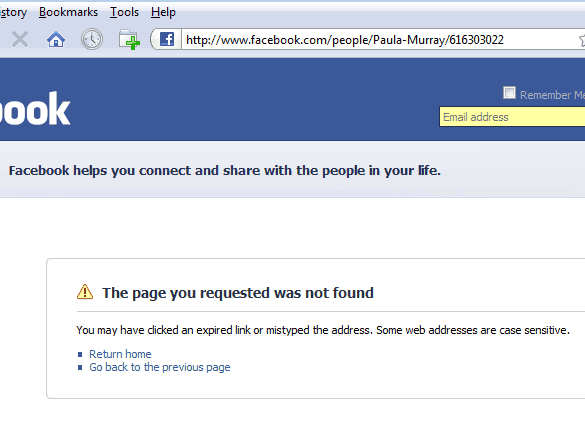The width and height of the screenshot is (585, 427).
Task: Enable the Remember Me checkbox
Action: click(509, 92)
